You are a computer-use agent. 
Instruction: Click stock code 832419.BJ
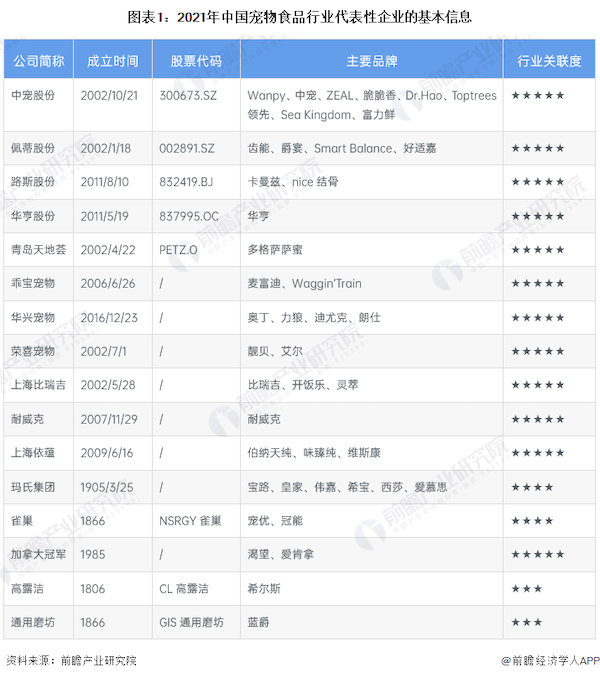pos(186,182)
